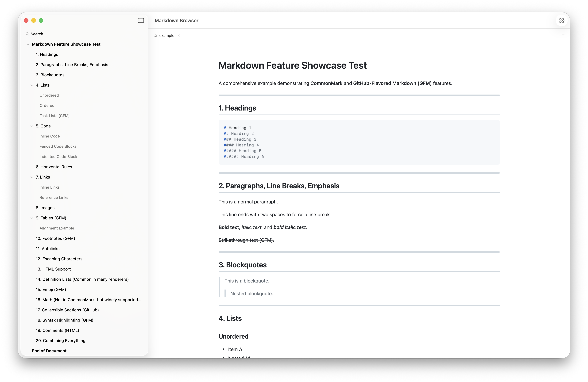Close the example tab
Screen dimensions: 588x382
tap(179, 35)
